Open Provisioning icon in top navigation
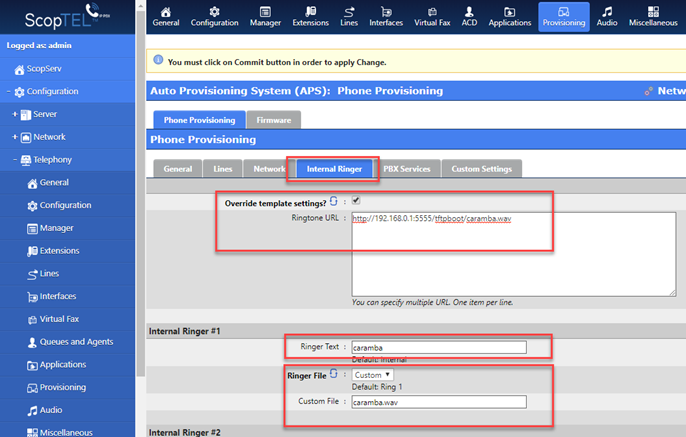This screenshot has width=686, height=437. tap(564, 12)
